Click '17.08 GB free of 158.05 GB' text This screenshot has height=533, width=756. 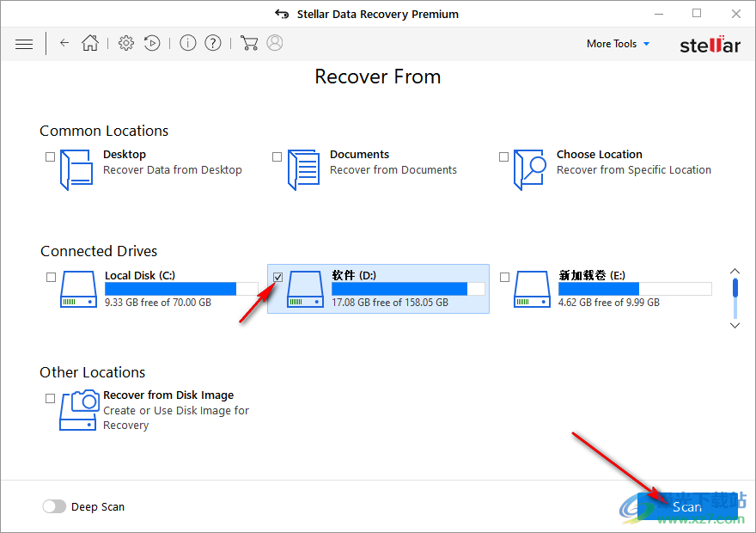[x=389, y=303]
